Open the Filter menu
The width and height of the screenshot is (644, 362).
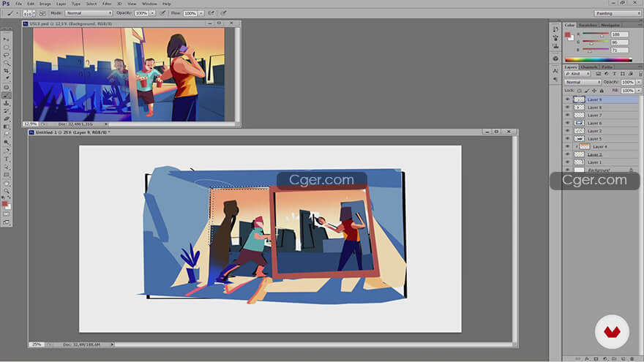(x=107, y=4)
